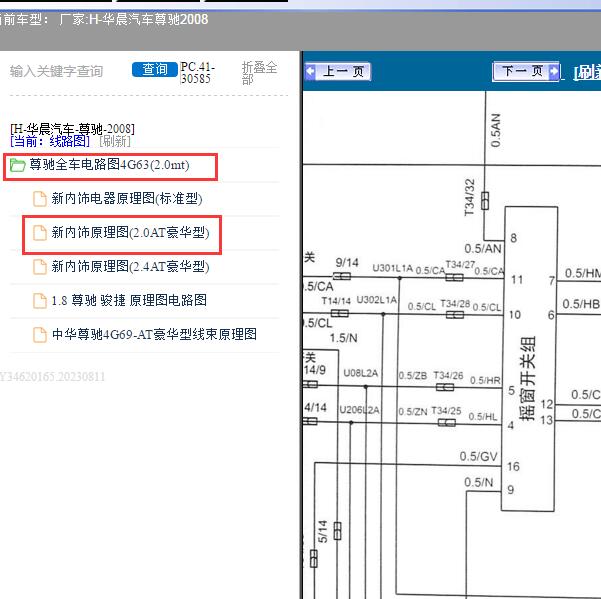Click the T34/32 connector label
This screenshot has height=599, width=601.
(470, 198)
